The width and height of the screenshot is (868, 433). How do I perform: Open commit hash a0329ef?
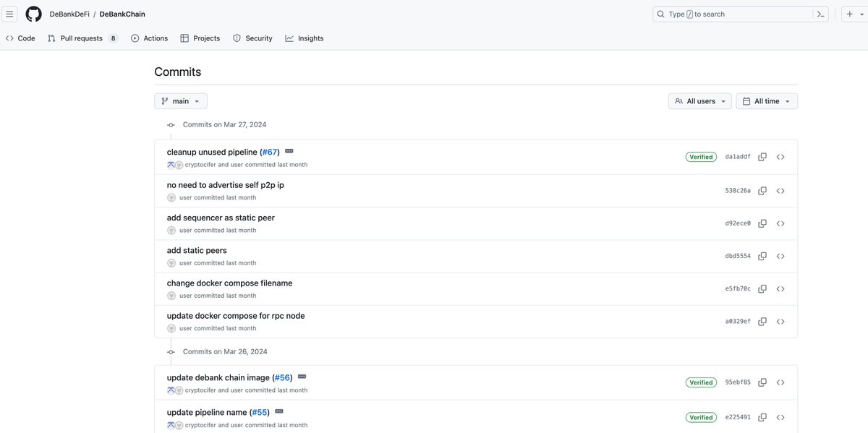[x=738, y=321]
